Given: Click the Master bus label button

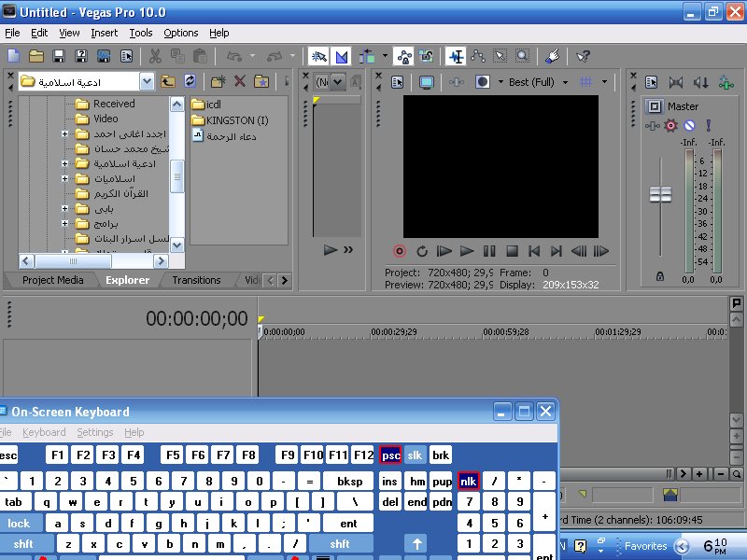Looking at the screenshot, I should point(655,106).
